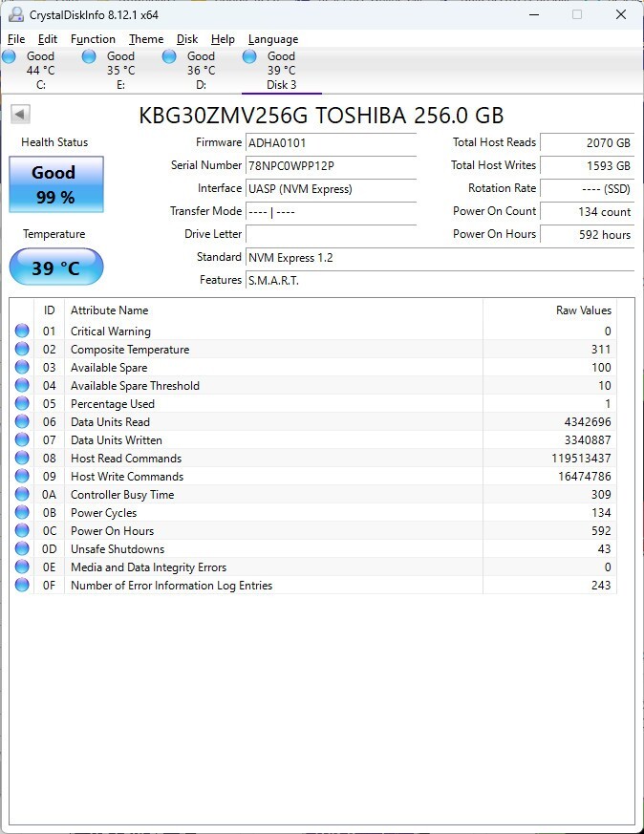Select the C: drive status orb
644x834 pixels.
(9, 56)
